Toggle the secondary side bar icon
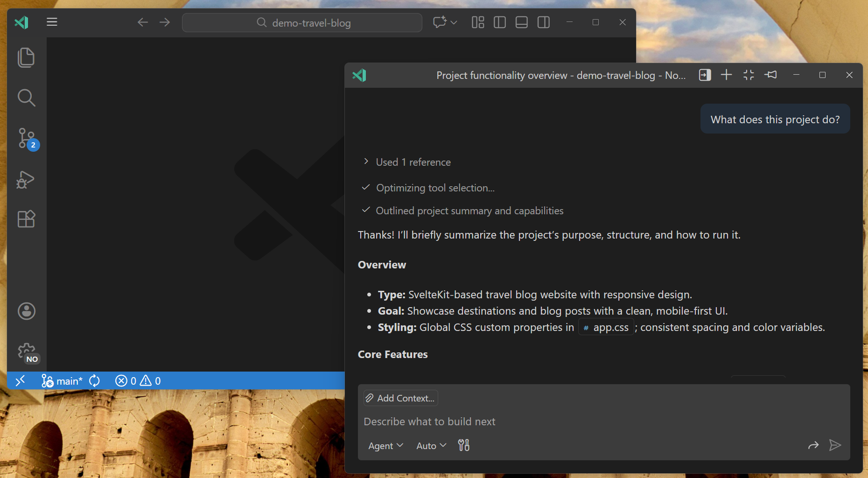 coord(543,22)
